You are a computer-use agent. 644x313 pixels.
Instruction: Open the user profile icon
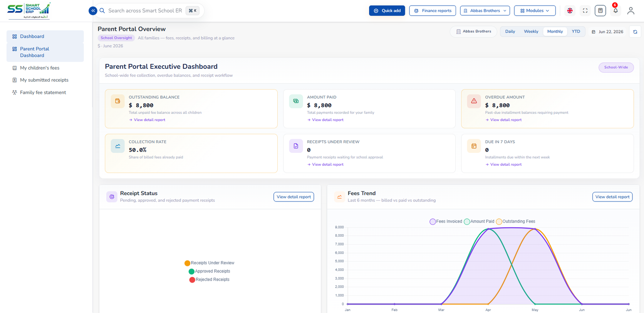click(x=631, y=11)
